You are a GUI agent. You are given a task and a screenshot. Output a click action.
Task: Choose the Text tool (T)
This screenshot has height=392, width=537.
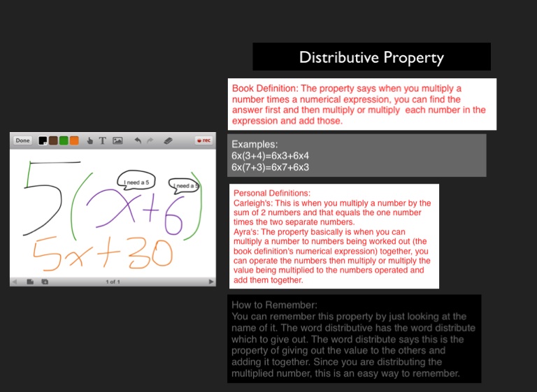pyautogui.click(x=102, y=140)
